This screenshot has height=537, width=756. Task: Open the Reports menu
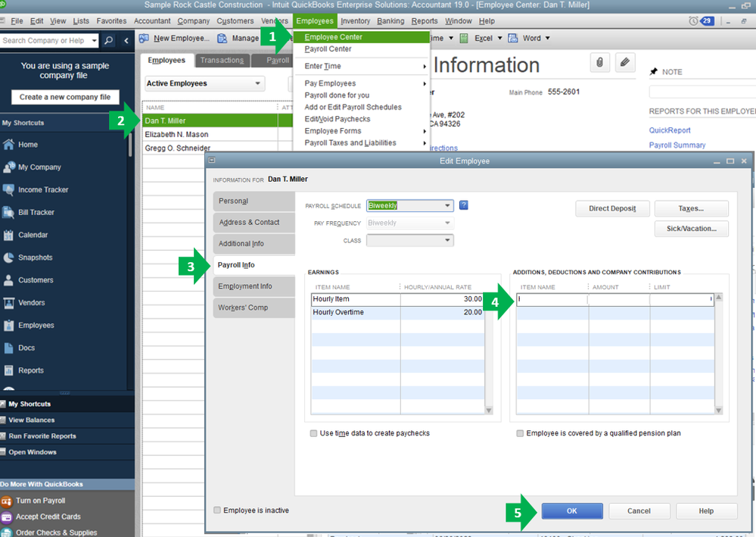[425, 20]
